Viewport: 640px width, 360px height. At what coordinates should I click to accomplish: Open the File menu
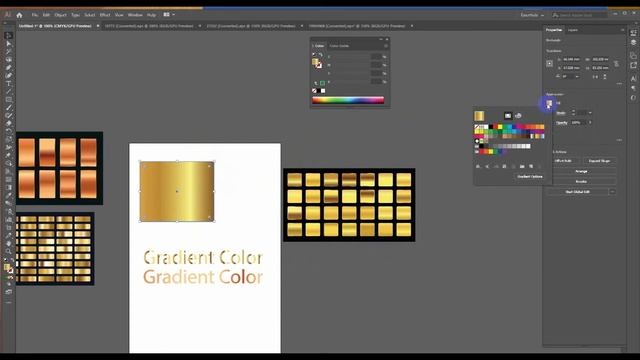pos(35,15)
